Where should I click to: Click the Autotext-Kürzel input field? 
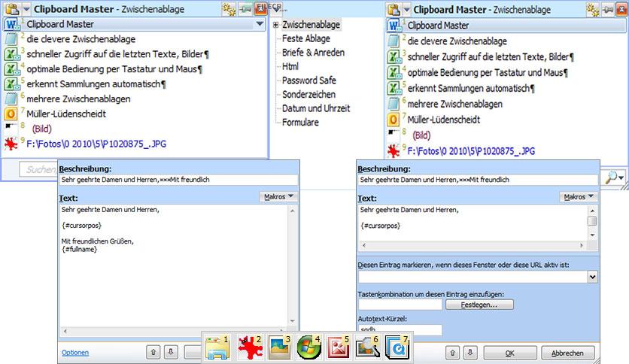tap(400, 329)
